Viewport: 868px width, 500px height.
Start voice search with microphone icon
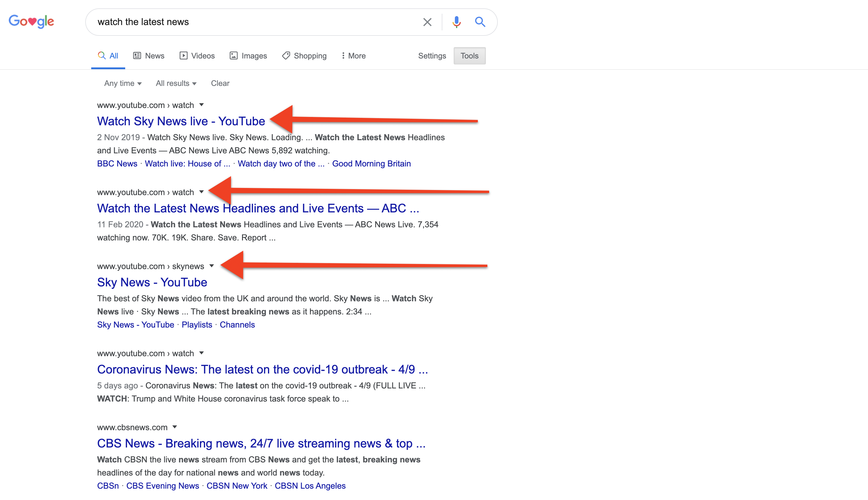click(x=456, y=22)
